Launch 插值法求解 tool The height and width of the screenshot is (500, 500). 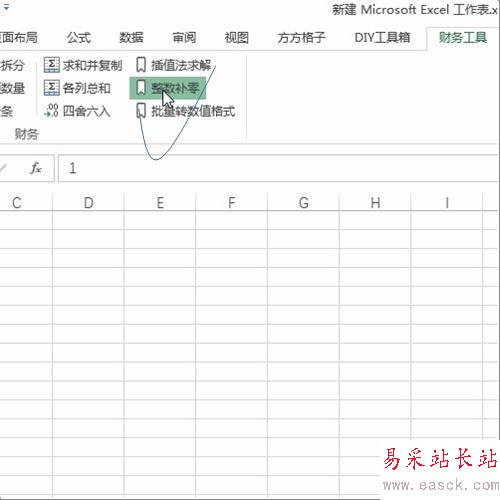click(x=174, y=65)
